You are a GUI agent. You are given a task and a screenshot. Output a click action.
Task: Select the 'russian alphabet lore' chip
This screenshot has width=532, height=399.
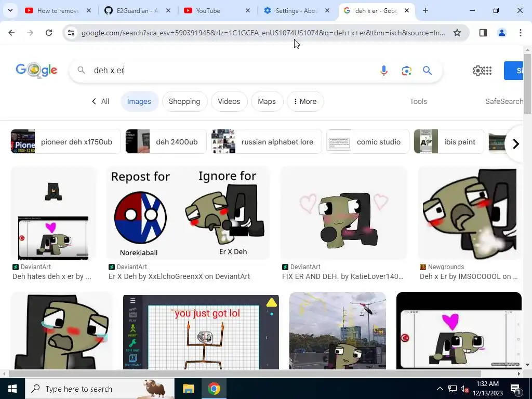(x=267, y=141)
